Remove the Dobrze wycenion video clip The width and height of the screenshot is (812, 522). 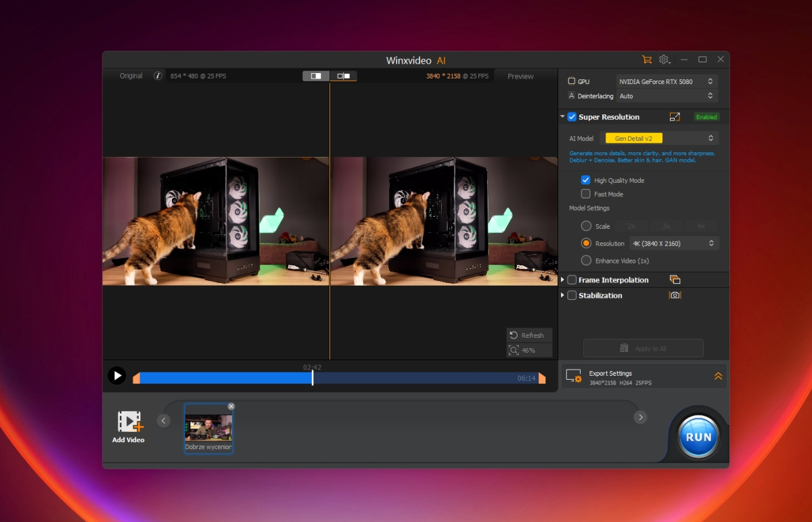tap(231, 406)
